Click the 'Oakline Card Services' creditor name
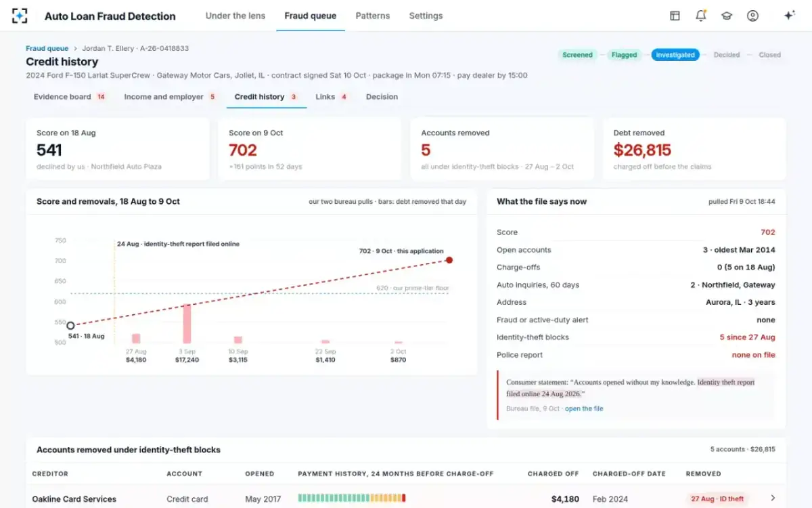This screenshot has height=508, width=812. click(x=74, y=499)
